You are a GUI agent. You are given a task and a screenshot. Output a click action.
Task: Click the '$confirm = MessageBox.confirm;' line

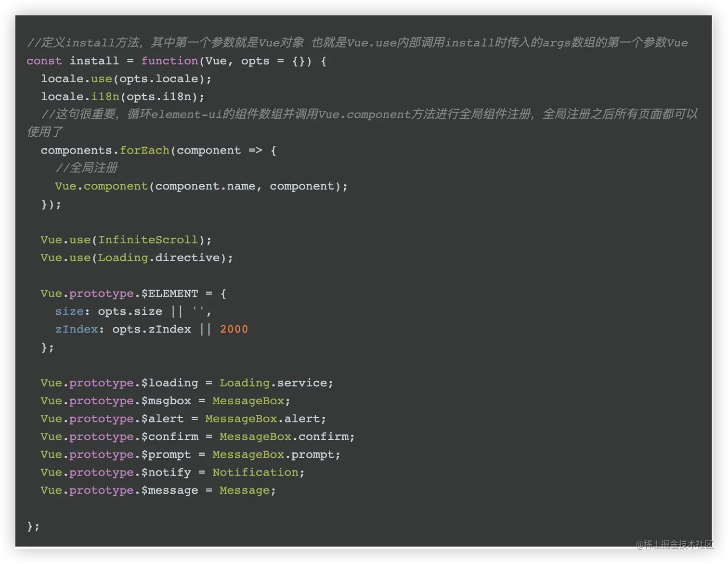coord(198,437)
